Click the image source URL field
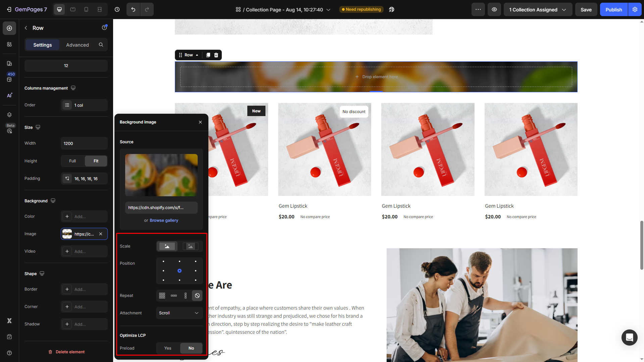Viewport: 644px width, 362px height. pyautogui.click(x=161, y=208)
